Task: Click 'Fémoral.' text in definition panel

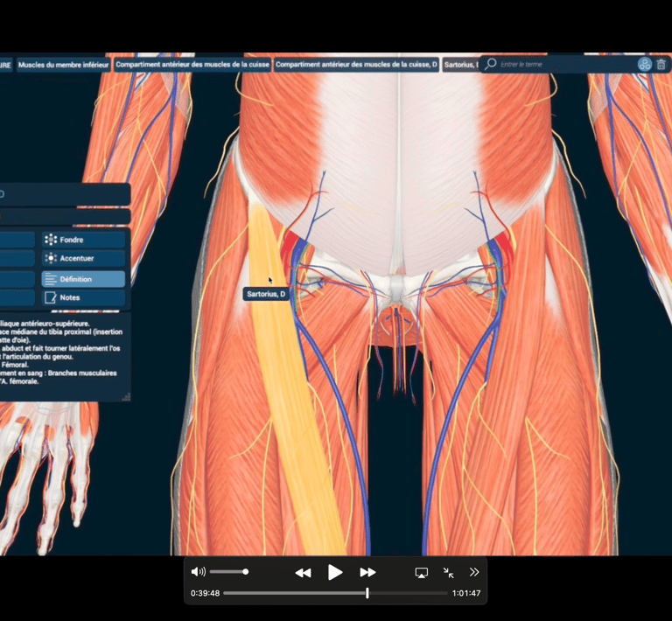Action: pyautogui.click(x=15, y=365)
